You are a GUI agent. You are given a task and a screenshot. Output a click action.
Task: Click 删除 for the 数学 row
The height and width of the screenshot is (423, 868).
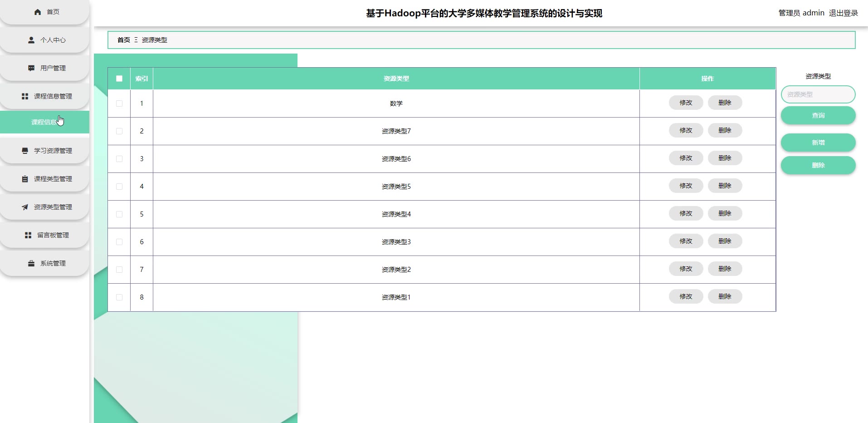(725, 103)
